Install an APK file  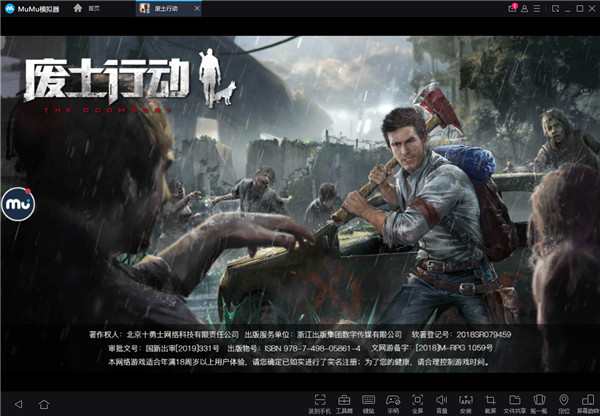click(466, 404)
